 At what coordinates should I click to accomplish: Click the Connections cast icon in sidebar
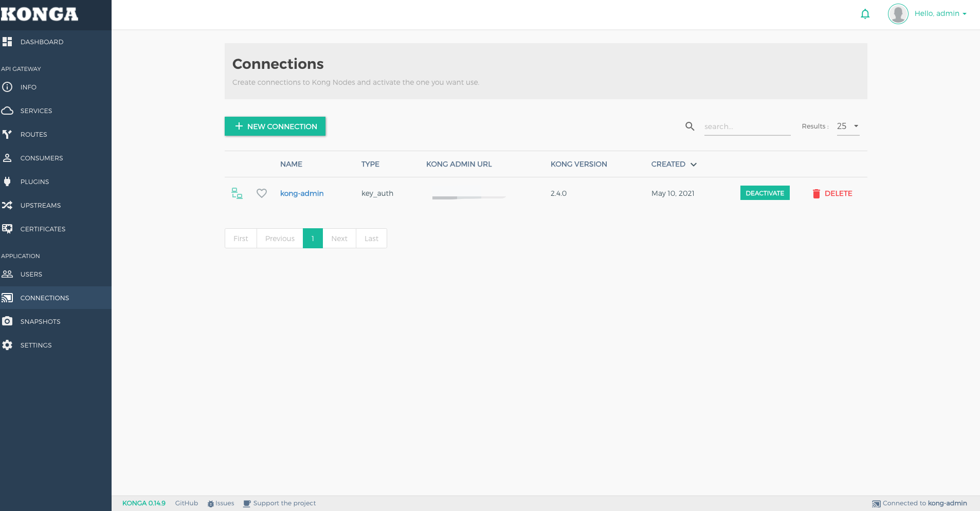point(7,298)
